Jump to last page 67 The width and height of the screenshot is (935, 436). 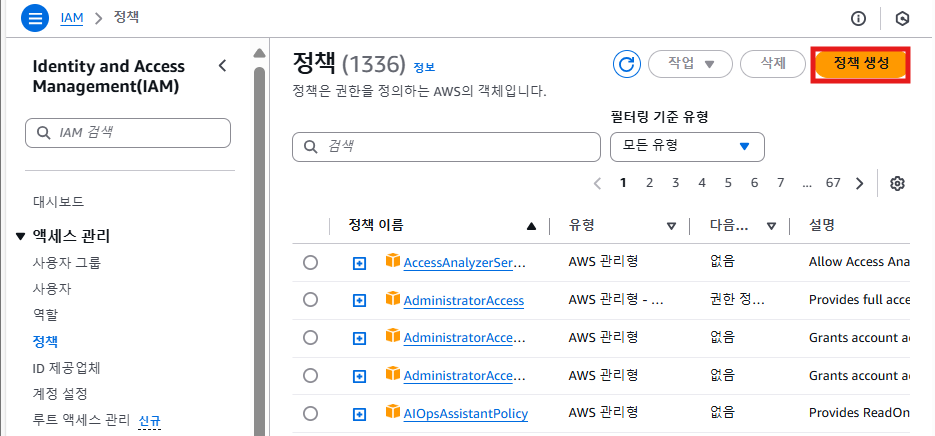click(x=833, y=183)
